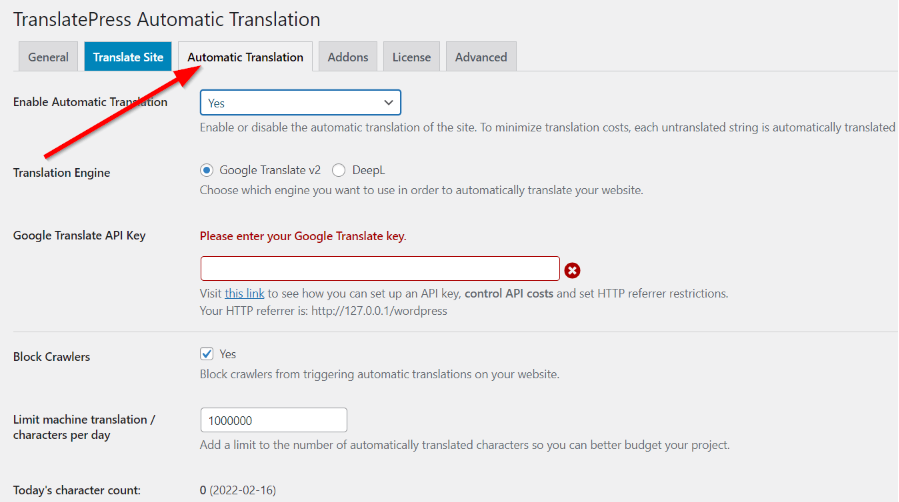
Task: Click the TranslatePress Automatic Translation heading
Action: coord(167,19)
